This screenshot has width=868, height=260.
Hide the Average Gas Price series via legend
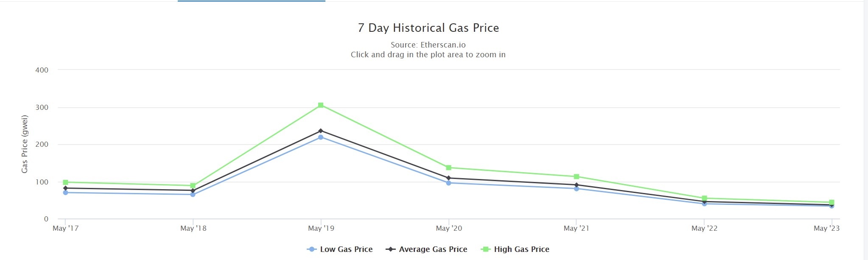pyautogui.click(x=433, y=249)
